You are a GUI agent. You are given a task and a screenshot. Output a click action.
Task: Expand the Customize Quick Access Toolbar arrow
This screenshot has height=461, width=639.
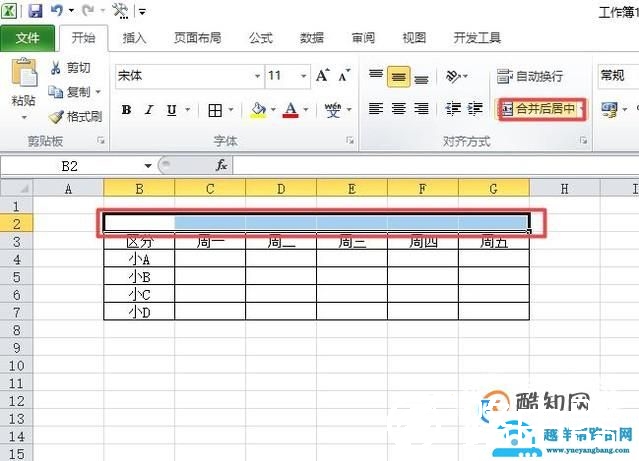(x=142, y=11)
